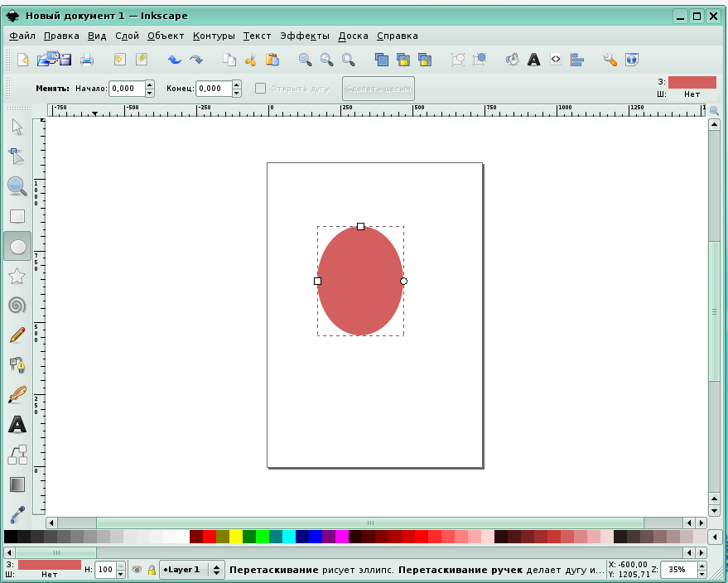Viewport: 728px width, 583px height.
Task: Open the 'Контуры' menu
Action: [x=214, y=36]
